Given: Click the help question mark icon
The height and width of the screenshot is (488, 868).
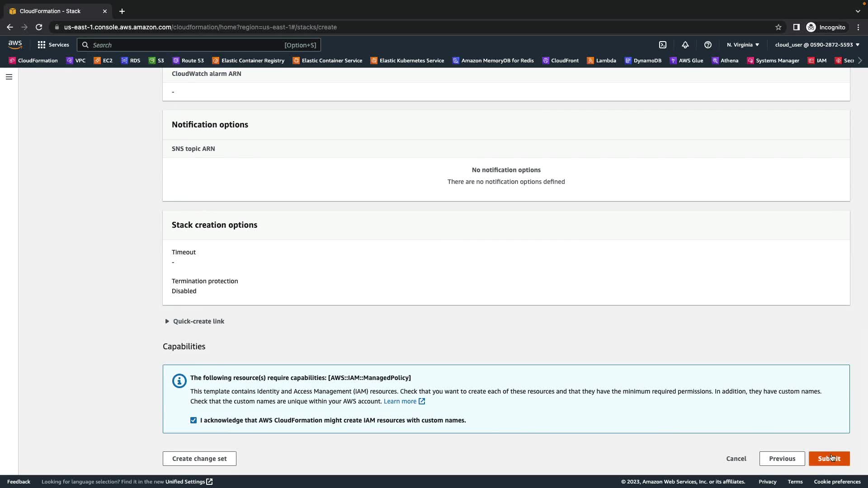Looking at the screenshot, I should tap(708, 45).
